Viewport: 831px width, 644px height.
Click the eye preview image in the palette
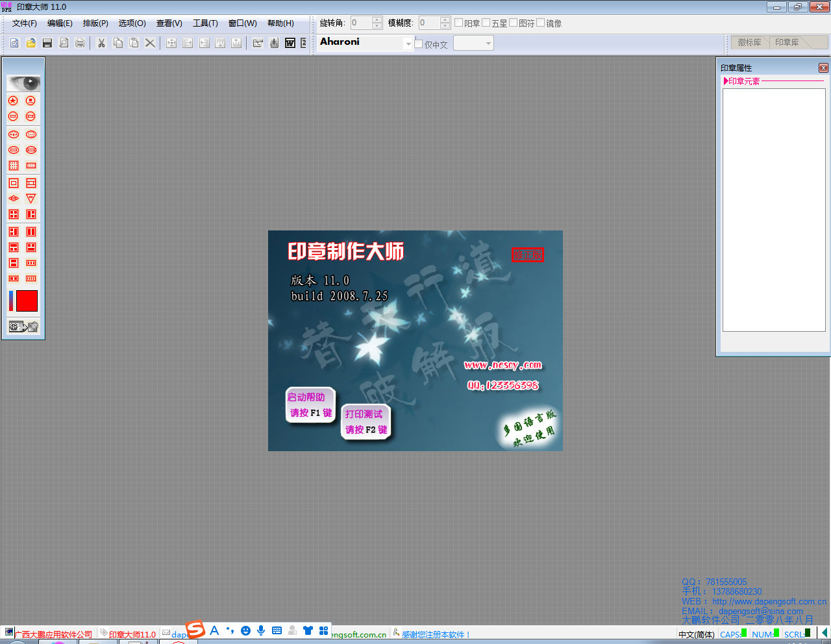coord(23,83)
